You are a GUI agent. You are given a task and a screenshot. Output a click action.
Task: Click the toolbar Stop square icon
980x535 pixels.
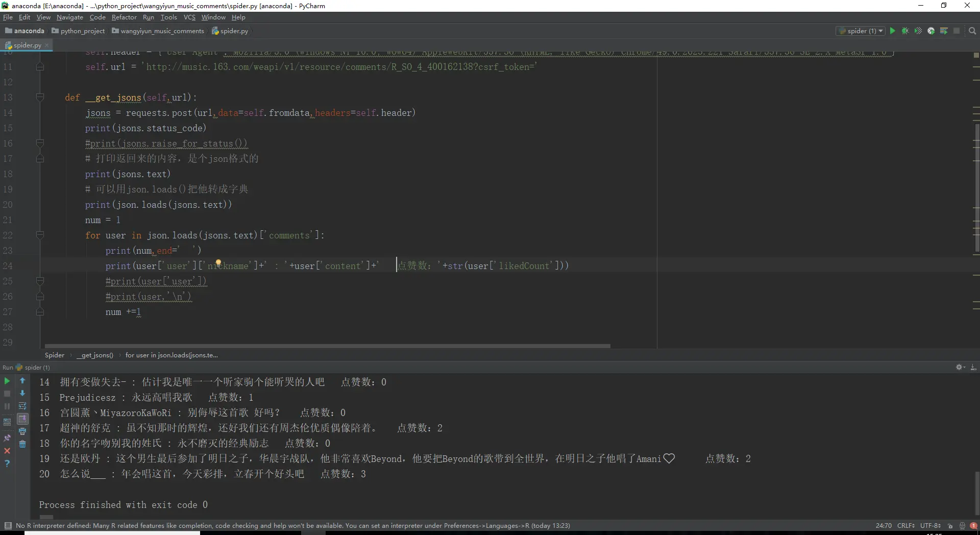click(x=957, y=31)
